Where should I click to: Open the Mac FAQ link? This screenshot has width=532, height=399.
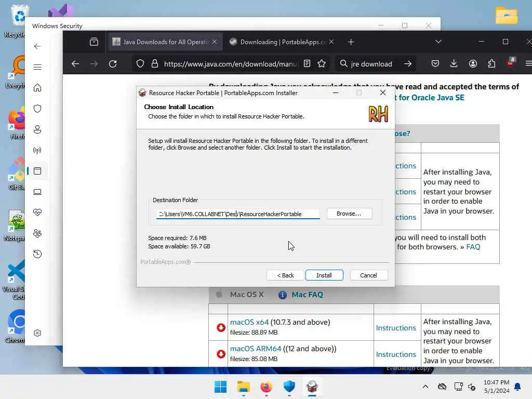tap(307, 295)
